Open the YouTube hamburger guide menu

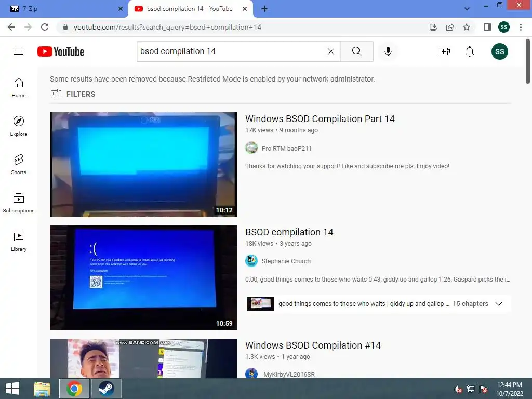pos(19,51)
